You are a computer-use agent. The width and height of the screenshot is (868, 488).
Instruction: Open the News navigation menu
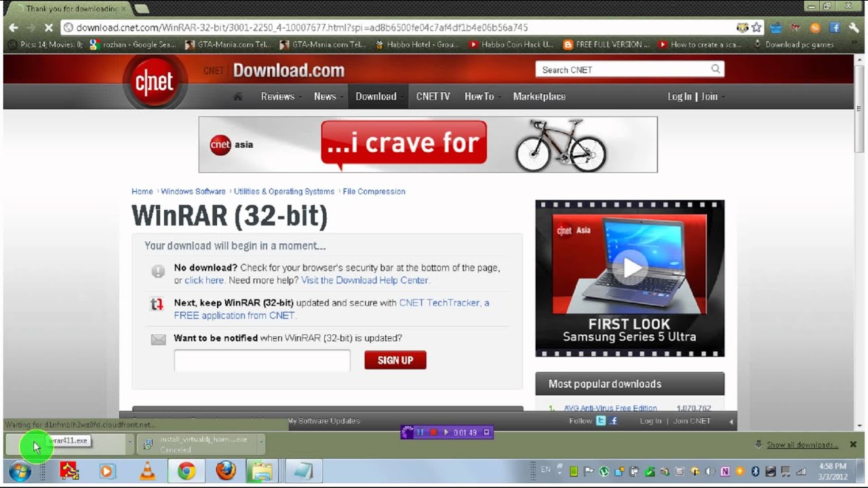328,96
